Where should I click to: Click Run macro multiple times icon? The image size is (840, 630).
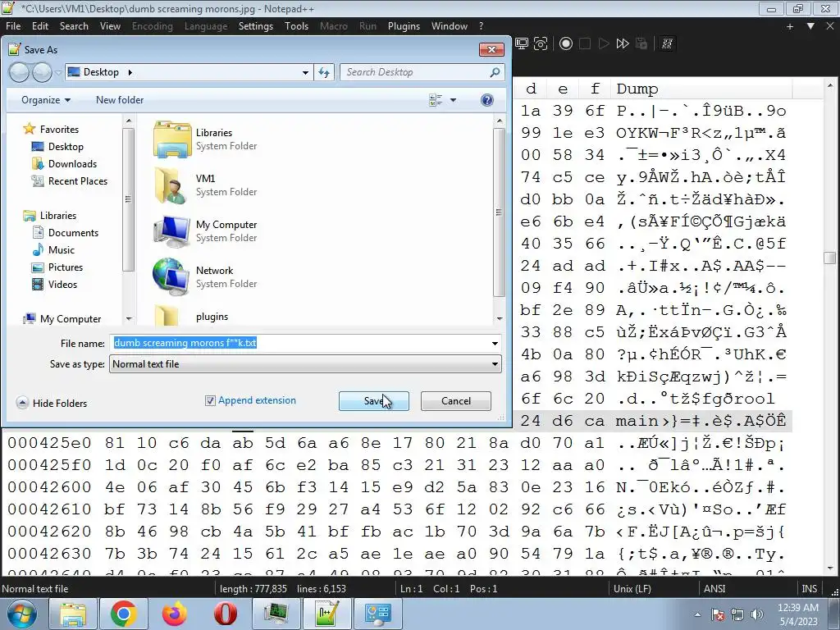pyautogui.click(x=623, y=44)
